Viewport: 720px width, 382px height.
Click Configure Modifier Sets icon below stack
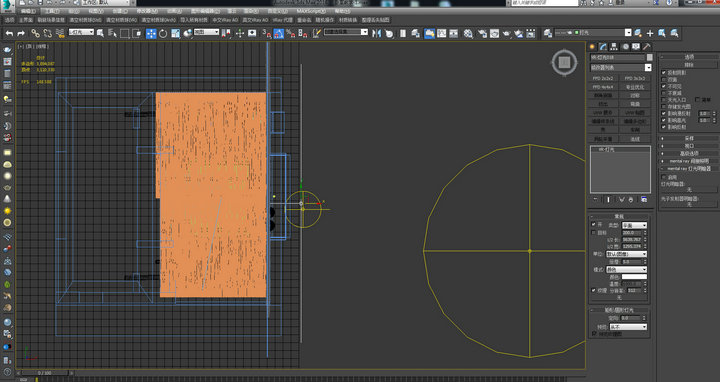(x=644, y=199)
